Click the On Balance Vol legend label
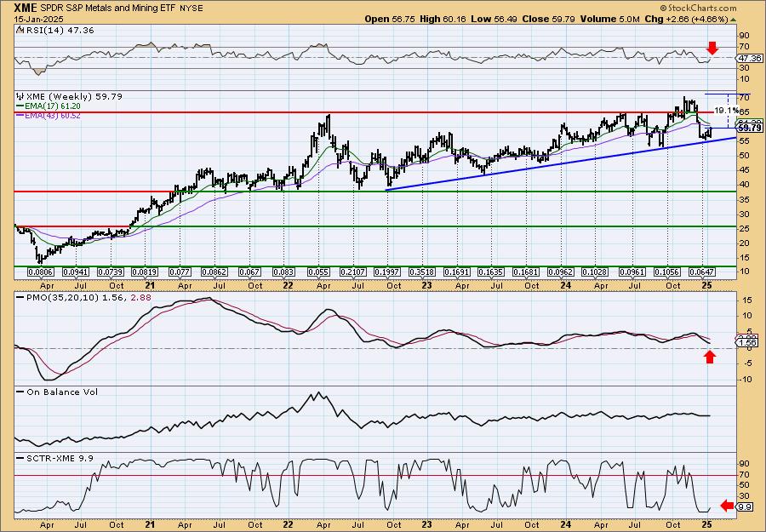The height and width of the screenshot is (532, 766). pyautogui.click(x=58, y=392)
